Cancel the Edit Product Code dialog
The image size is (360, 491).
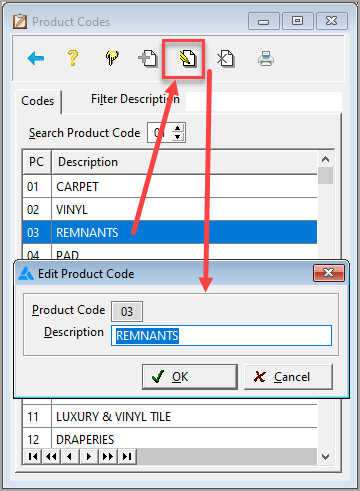click(x=288, y=377)
